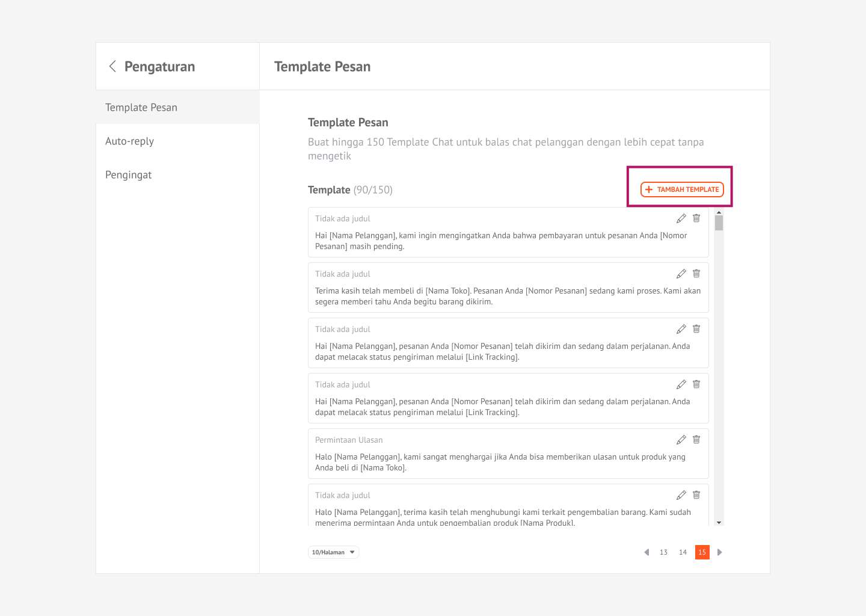Delete the Permintaan Ulasan template
The height and width of the screenshot is (616, 866).
696,440
